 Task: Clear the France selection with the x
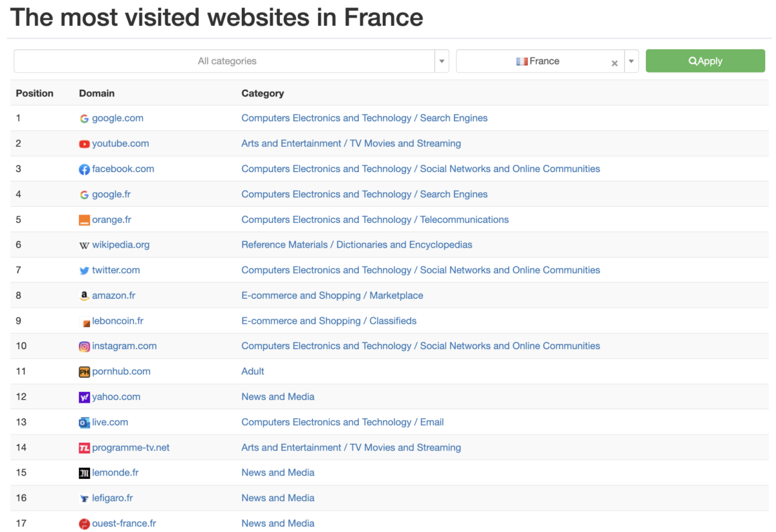(x=614, y=63)
